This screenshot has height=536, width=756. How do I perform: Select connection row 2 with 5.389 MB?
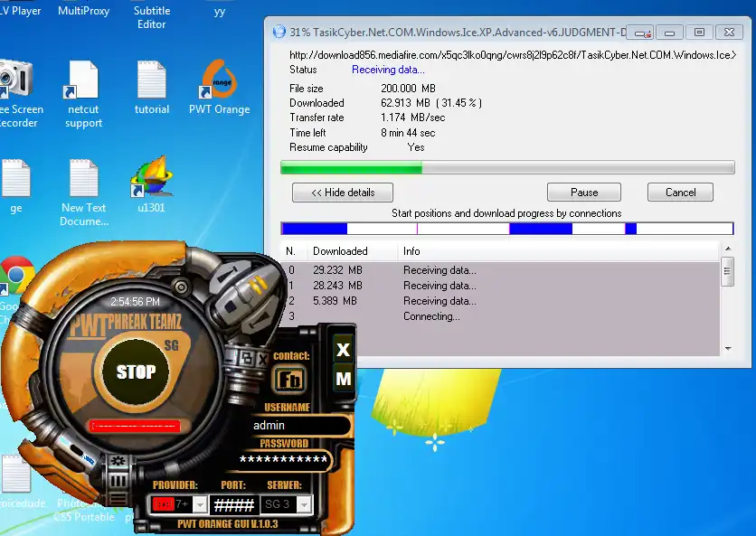pyautogui.click(x=500, y=301)
